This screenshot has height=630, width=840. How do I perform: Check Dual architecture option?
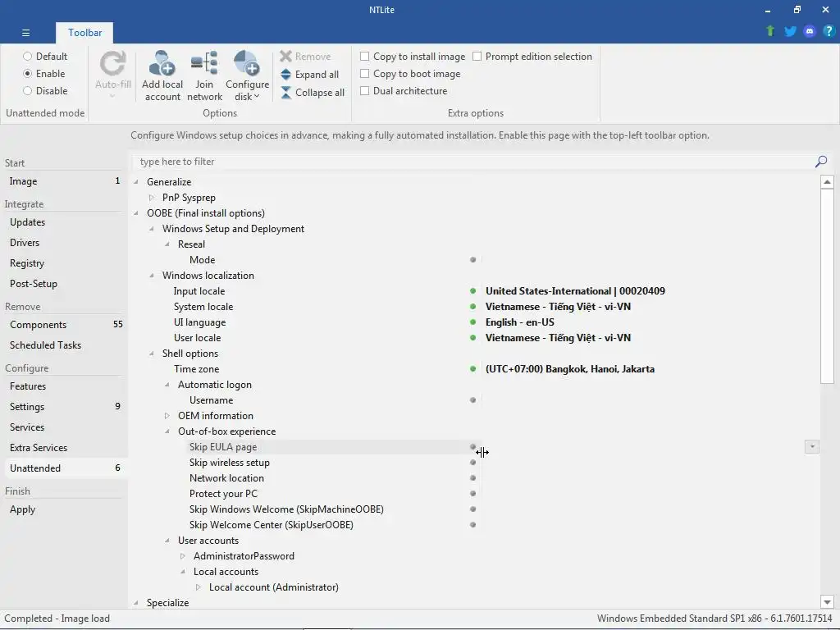365,90
